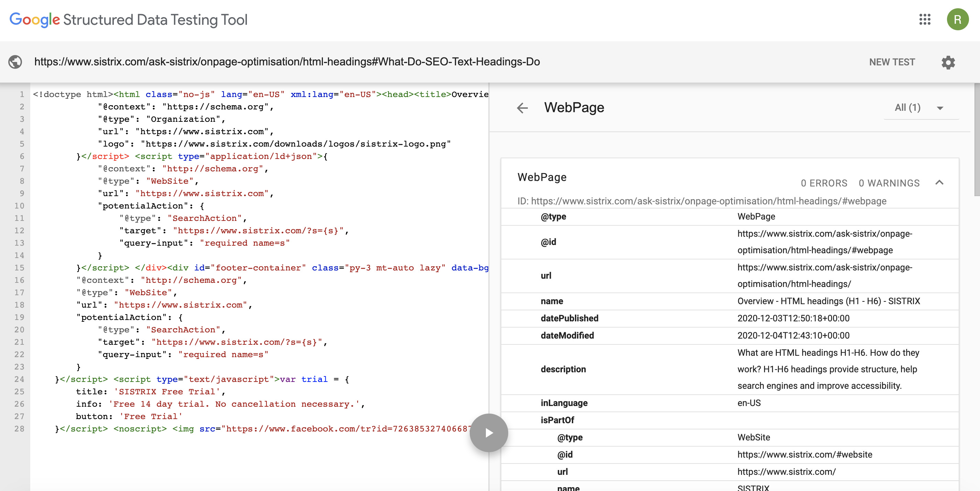980x491 pixels.
Task: Click code line 5 with the sistrix-logo.png
Action: click(274, 144)
